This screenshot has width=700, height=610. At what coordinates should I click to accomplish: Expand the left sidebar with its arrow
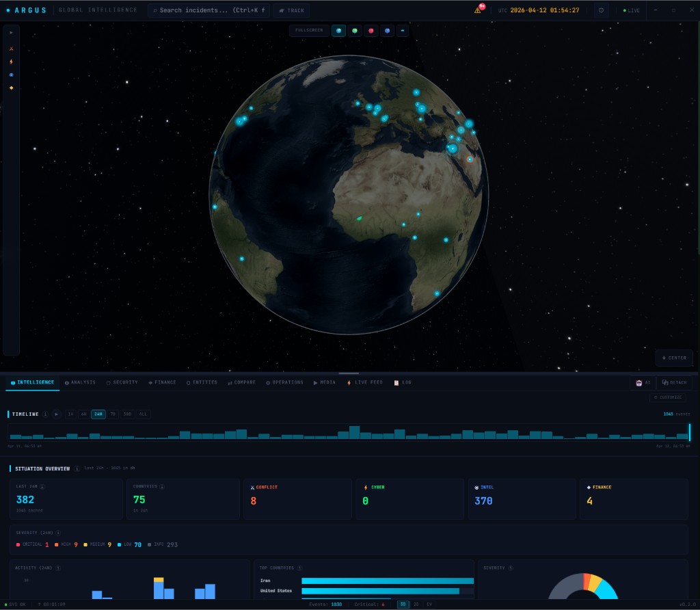click(x=11, y=31)
